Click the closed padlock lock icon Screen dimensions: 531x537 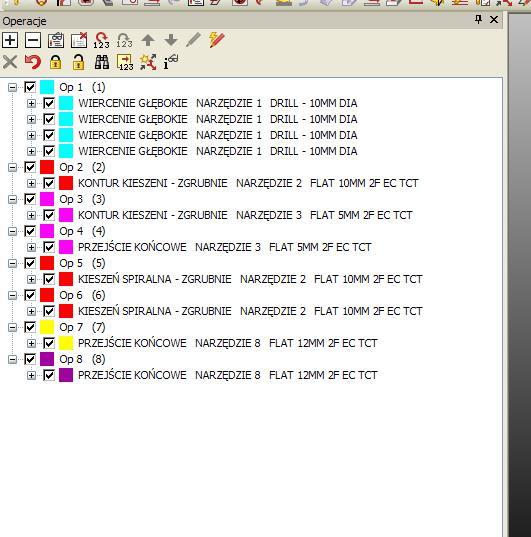(55, 62)
